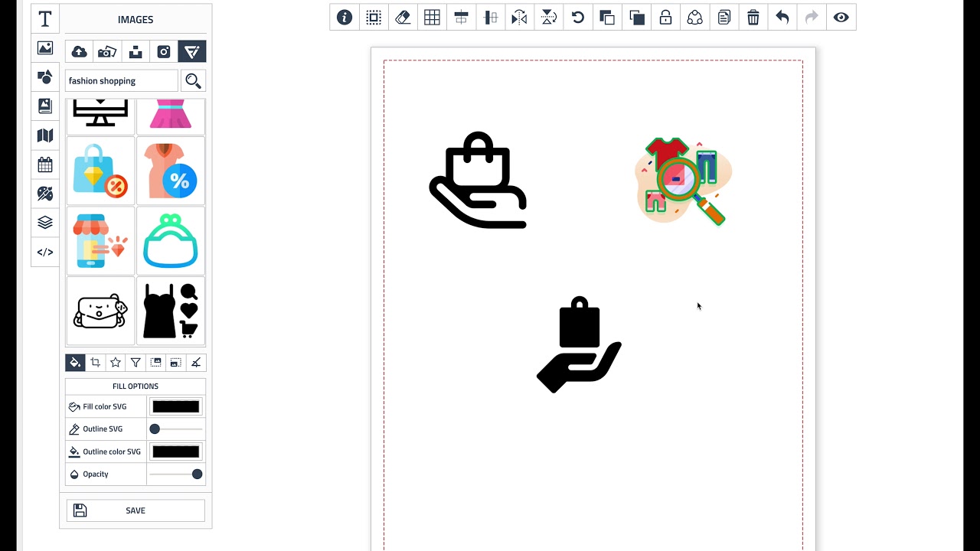Screen dimensions: 980x551
Task: Click the duplicate pages icon
Action: tap(724, 17)
